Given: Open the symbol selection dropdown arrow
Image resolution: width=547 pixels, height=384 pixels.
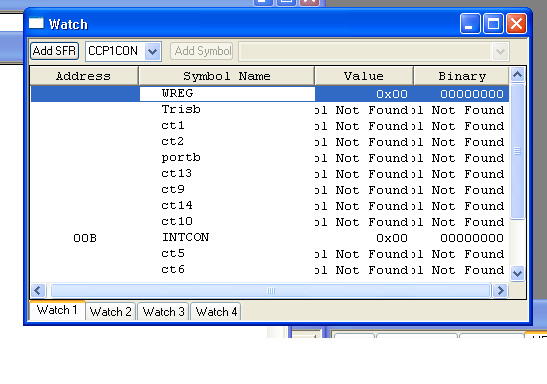Looking at the screenshot, I should point(500,52).
